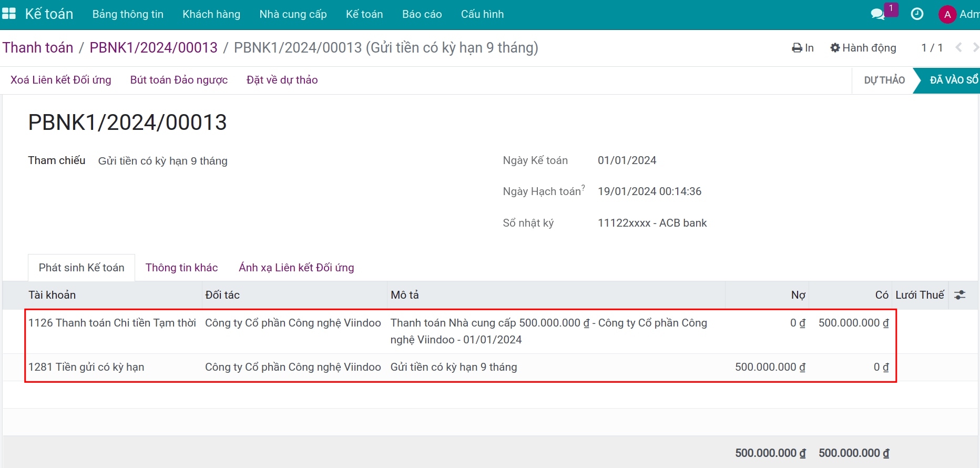
Task: Click Xoá Liên kết Đối ứng button
Action: point(61,80)
